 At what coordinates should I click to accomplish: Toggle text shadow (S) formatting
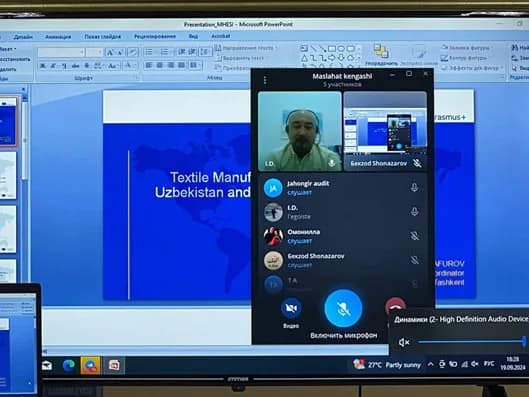[x=87, y=65]
